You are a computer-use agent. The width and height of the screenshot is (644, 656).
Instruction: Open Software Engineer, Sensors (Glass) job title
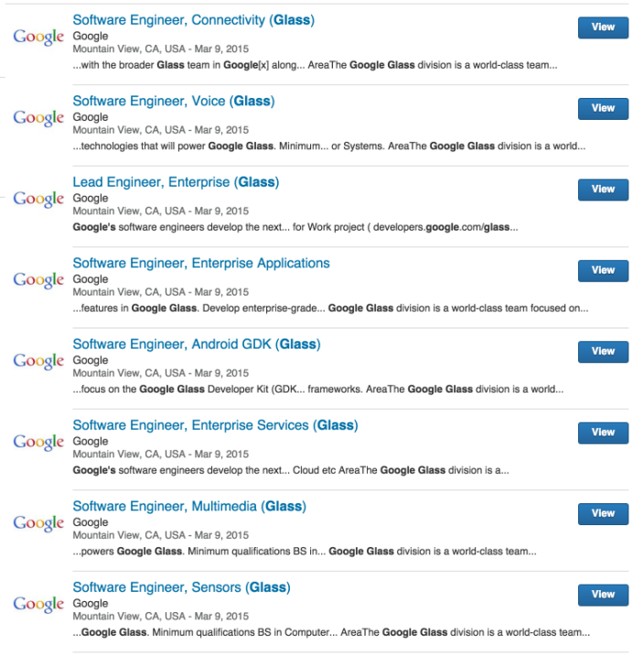click(181, 587)
